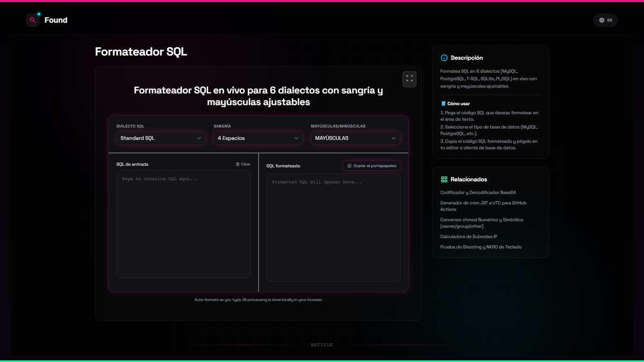Open the ES language selector

click(605, 20)
